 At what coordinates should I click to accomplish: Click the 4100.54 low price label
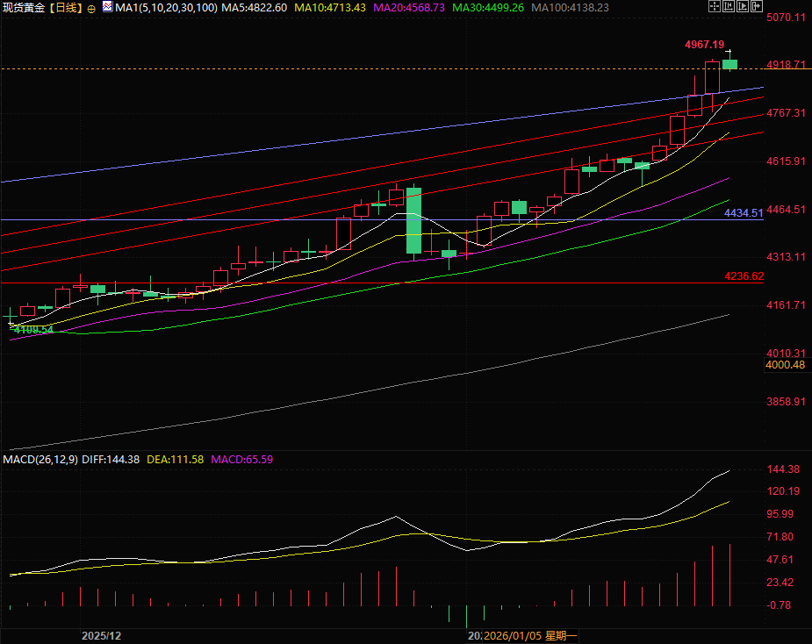[33, 329]
